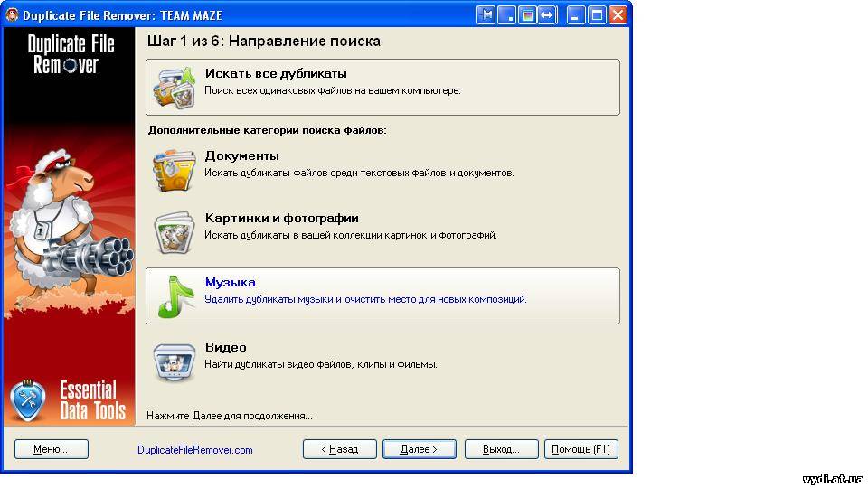Click the 'Искать все дубликаты' folder icon
Screen dimensions: 868x488
[x=175, y=88]
